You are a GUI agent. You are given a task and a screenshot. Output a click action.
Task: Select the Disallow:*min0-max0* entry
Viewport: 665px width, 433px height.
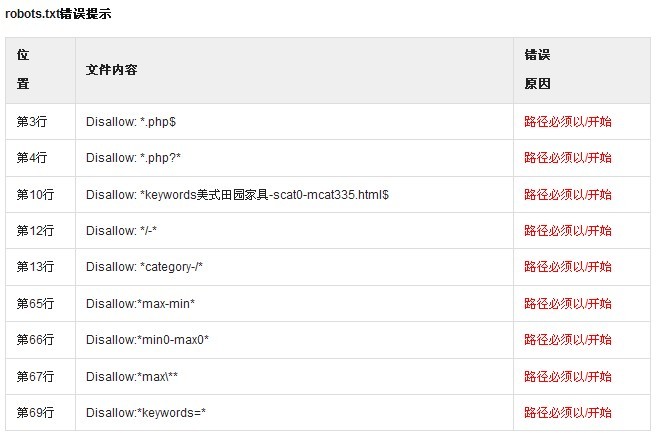tap(147, 340)
